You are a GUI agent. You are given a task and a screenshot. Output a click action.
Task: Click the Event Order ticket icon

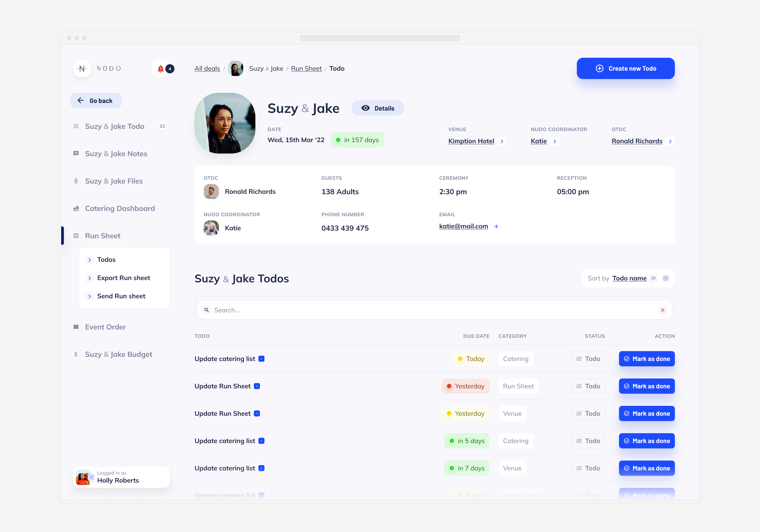[x=76, y=327]
